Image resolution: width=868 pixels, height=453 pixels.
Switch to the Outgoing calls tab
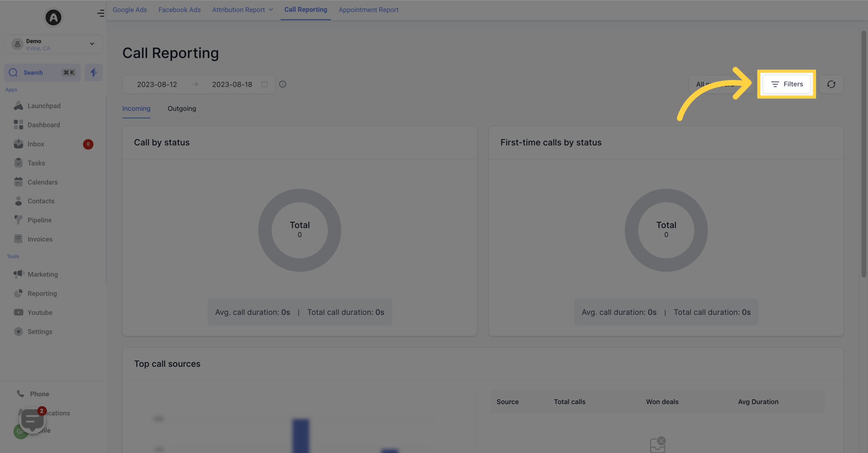pyautogui.click(x=182, y=108)
